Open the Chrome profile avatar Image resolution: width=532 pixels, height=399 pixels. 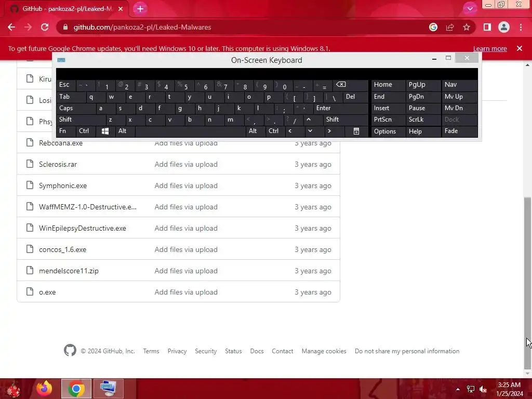504,27
